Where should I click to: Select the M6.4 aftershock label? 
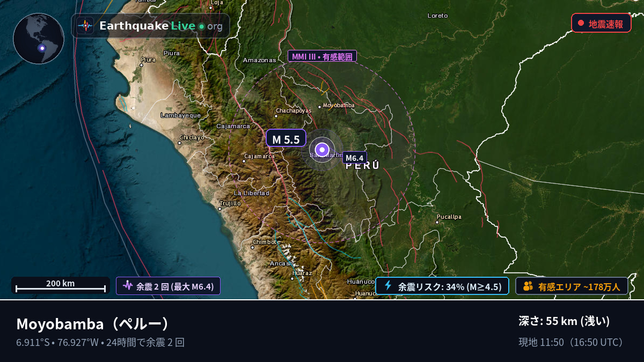(355, 158)
